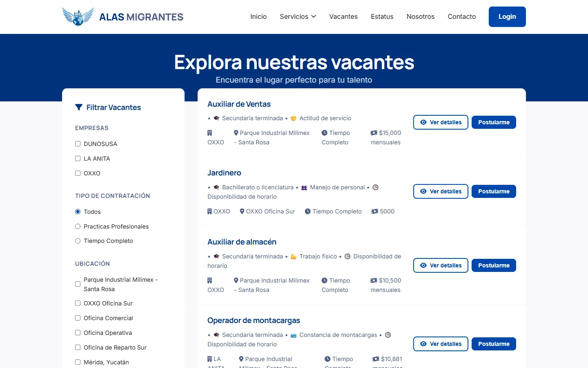
Task: Select the Todos contract type option
Action: click(x=78, y=212)
